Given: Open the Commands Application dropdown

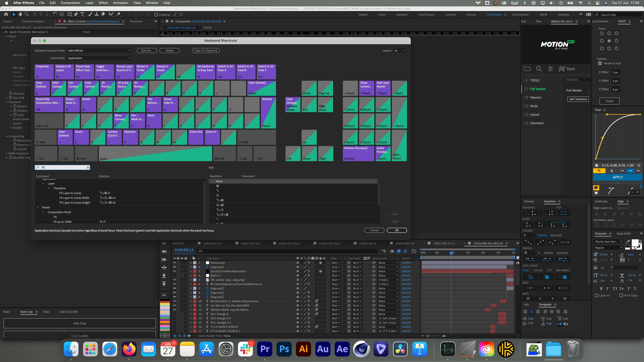Looking at the screenshot, I should coord(99,58).
